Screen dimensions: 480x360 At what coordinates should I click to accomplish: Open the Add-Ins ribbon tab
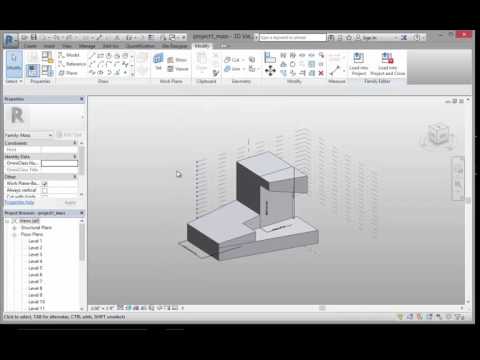pos(111,46)
